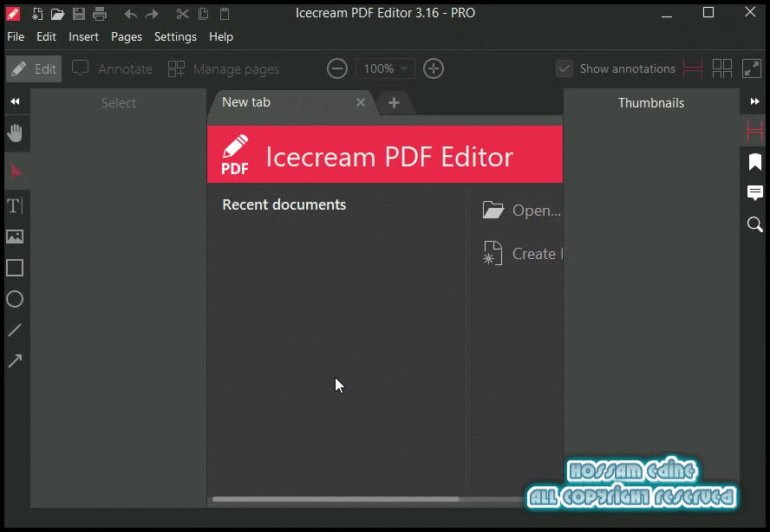Cut selection with the scissors icon

182,14
